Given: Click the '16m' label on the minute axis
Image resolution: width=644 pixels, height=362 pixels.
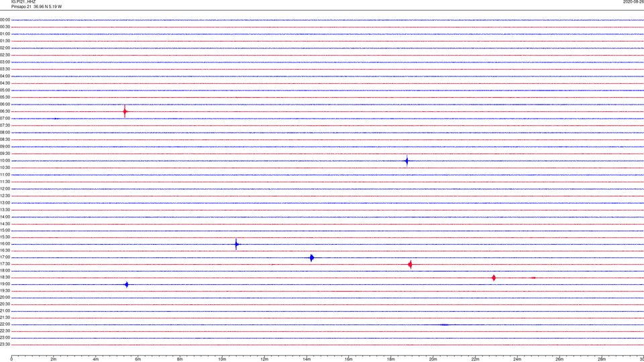Looking at the screenshot, I should click(349, 359).
